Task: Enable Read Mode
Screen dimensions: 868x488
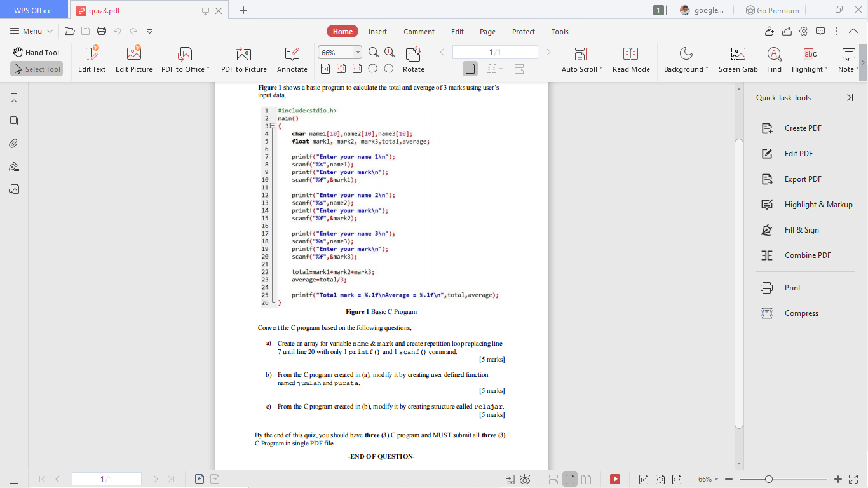Action: tap(631, 60)
